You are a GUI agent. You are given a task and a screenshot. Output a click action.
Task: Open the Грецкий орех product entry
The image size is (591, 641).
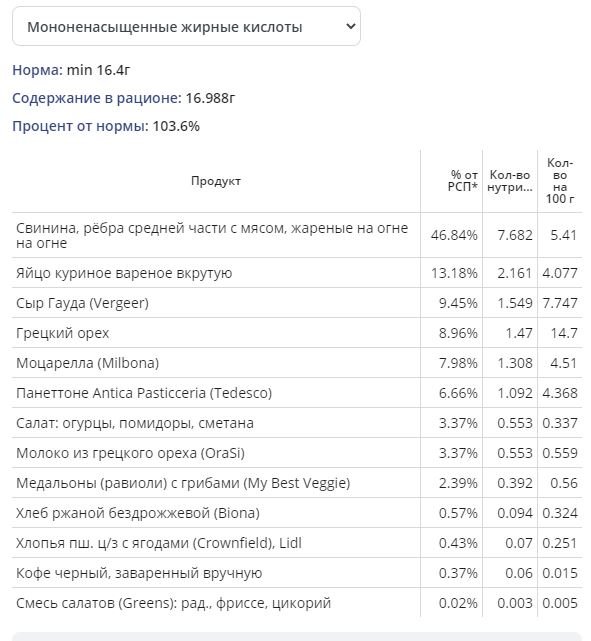pos(63,333)
